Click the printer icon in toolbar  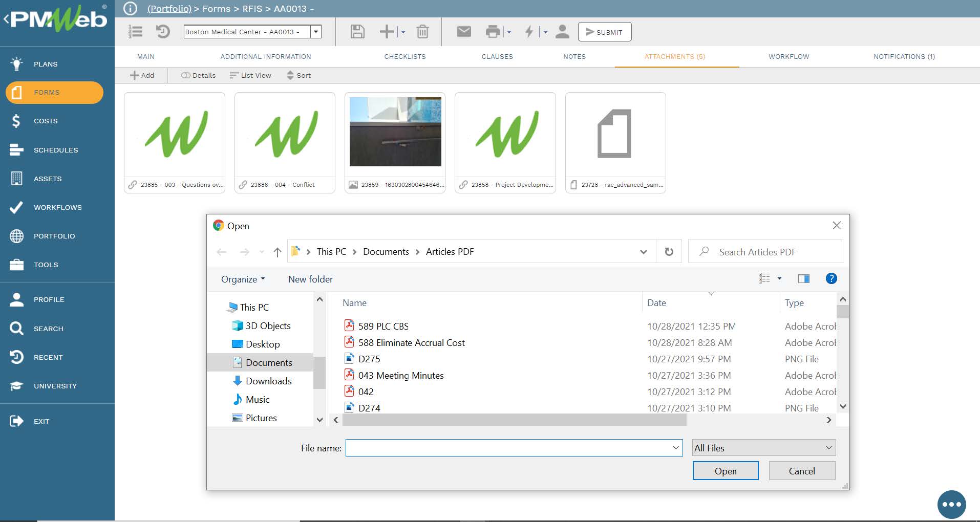point(492,32)
